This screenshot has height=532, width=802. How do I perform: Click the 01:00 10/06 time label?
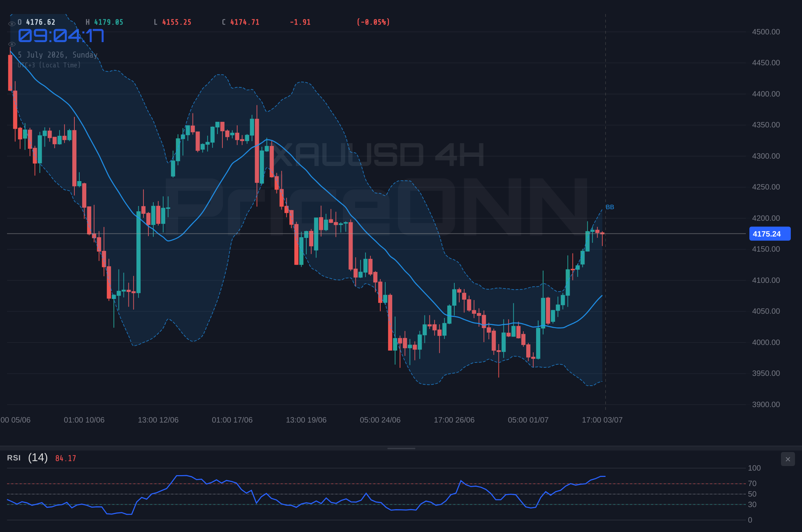coord(84,420)
